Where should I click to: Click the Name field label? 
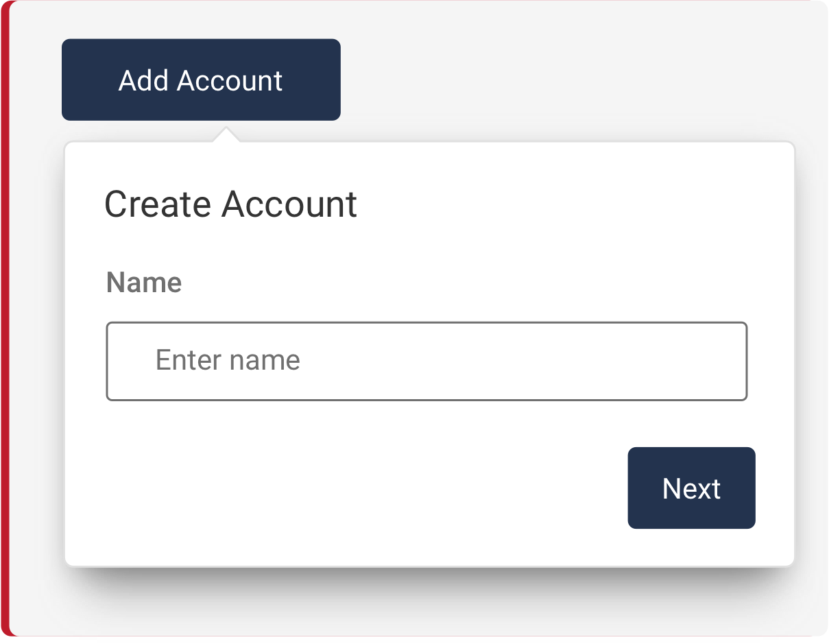(x=144, y=283)
